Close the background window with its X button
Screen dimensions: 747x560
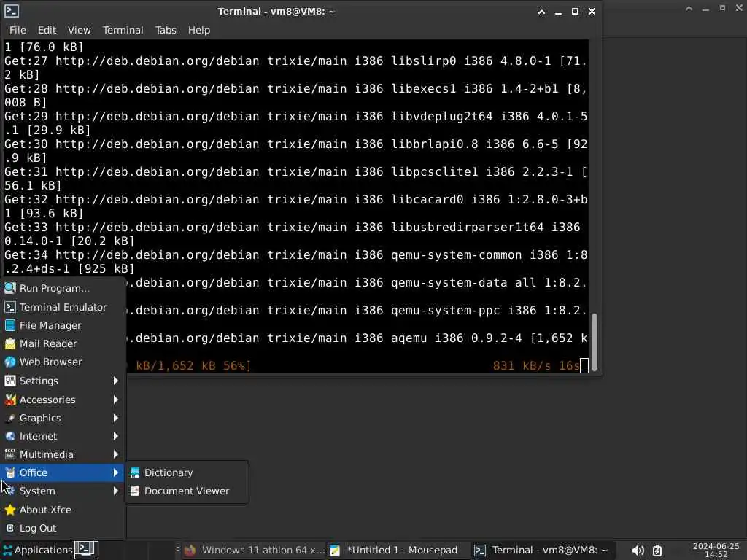tap(739, 8)
